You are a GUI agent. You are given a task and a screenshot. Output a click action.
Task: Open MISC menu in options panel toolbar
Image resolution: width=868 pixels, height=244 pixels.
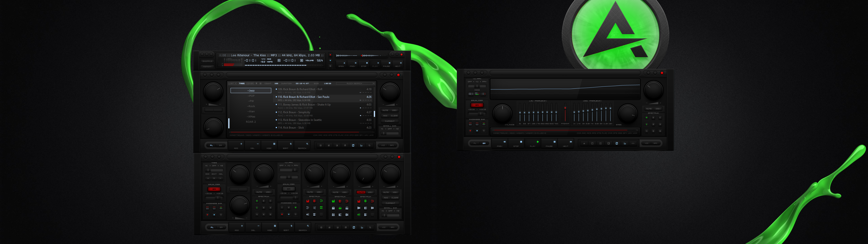click(x=270, y=228)
